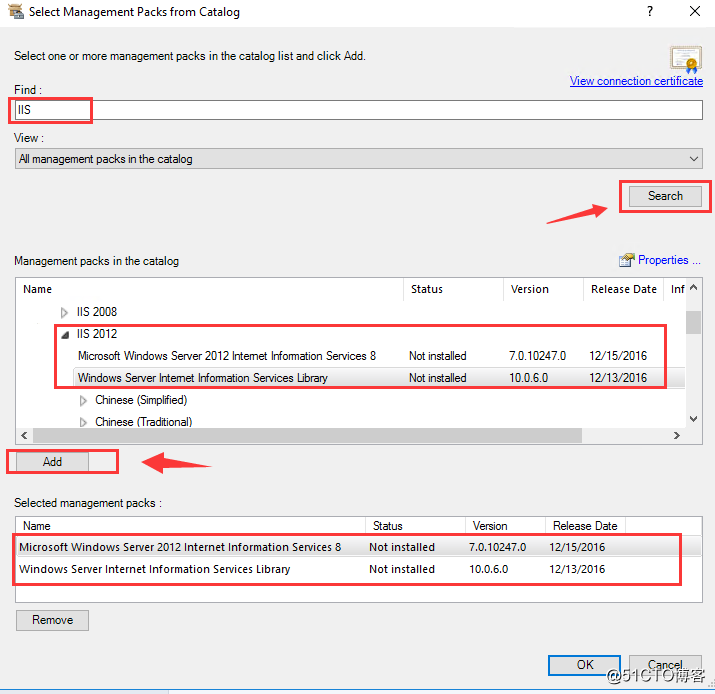The image size is (715, 694).
Task: Click the scroll up arrow of the catalog list
Action: 694,288
